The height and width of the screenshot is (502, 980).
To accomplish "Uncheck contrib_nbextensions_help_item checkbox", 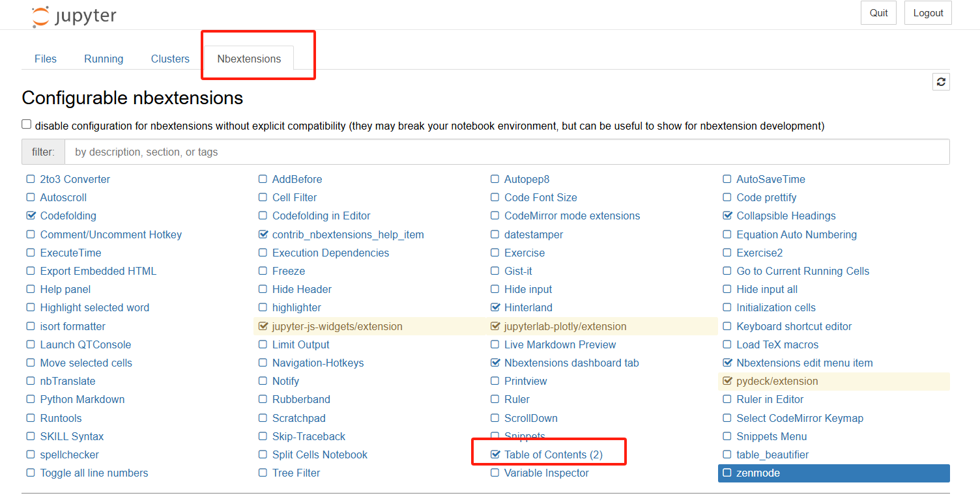I will coord(263,234).
